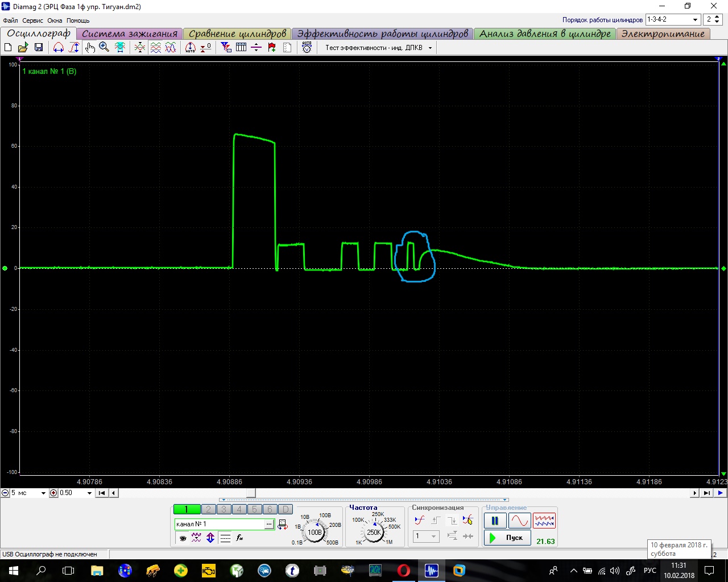The image size is (728, 582).
Task: Click the overlaid-waveforms toolbar icon
Action: pyautogui.click(x=140, y=48)
